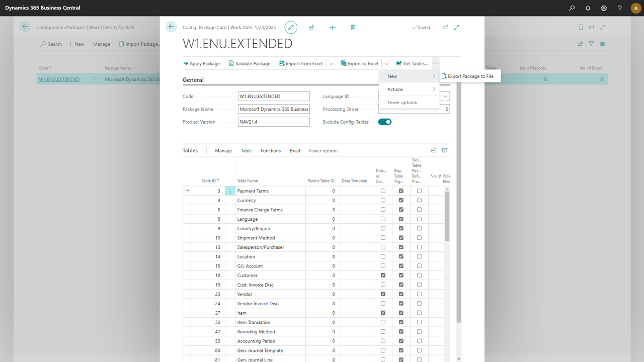Screen dimensions: 644x362
Task: Expand the New submenu
Action: pos(409,76)
